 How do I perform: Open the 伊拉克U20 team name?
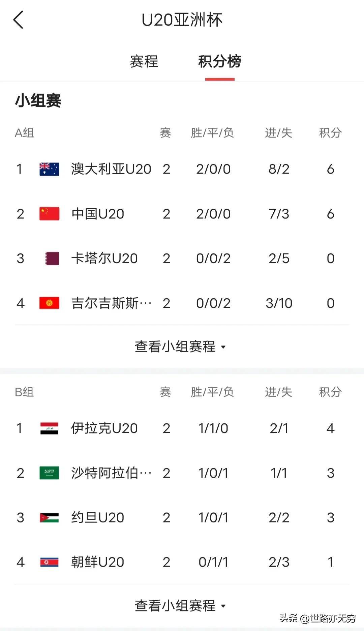point(104,428)
